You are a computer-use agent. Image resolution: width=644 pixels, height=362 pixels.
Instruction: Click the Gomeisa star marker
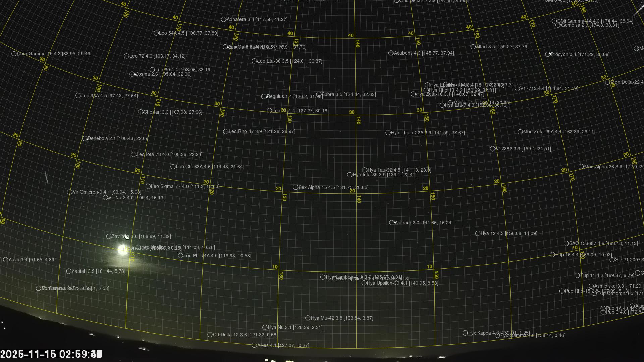(558, 25)
